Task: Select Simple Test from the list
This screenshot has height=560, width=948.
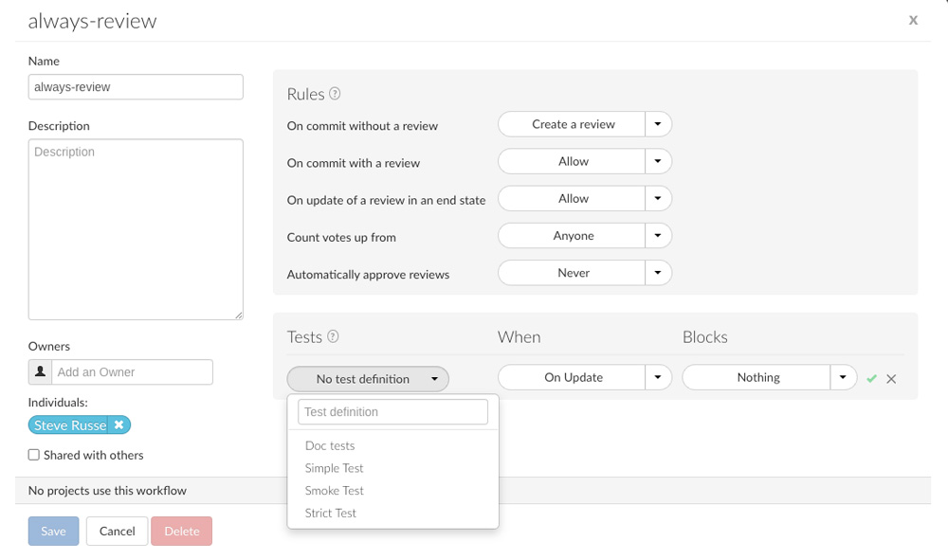Action: (334, 468)
